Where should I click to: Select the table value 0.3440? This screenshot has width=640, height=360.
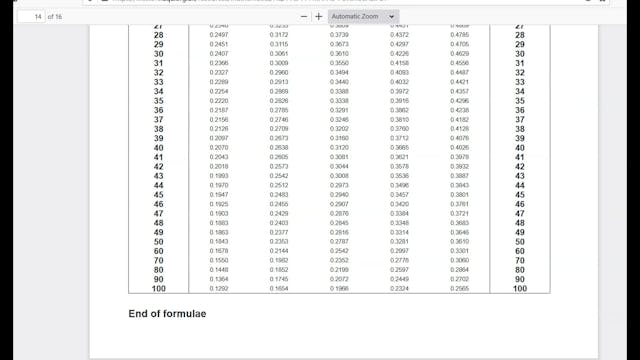pos(339,82)
